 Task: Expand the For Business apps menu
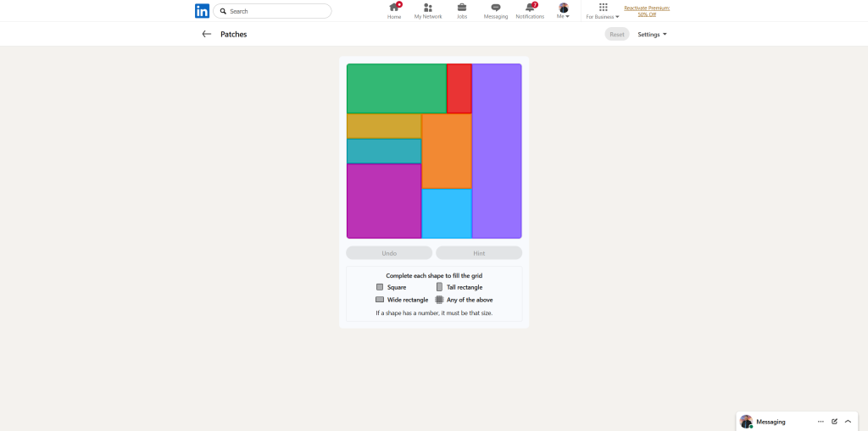603,10
